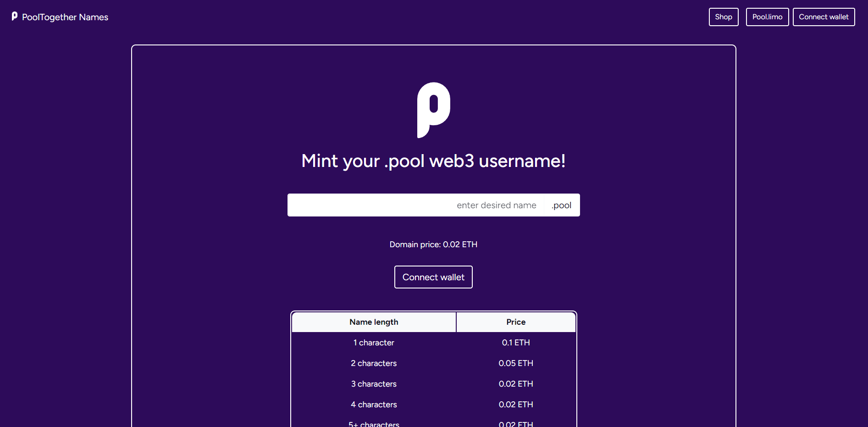Screen dimensions: 868x427
Task: Click the Name length column header
Action: point(374,322)
